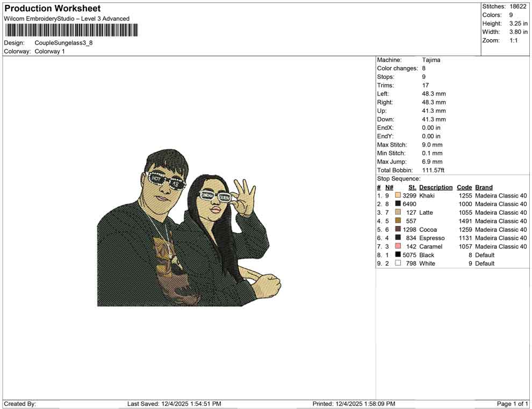The height and width of the screenshot is (409, 532).
Task: Click the Up value '41.3 mm'
Action: coord(434,111)
